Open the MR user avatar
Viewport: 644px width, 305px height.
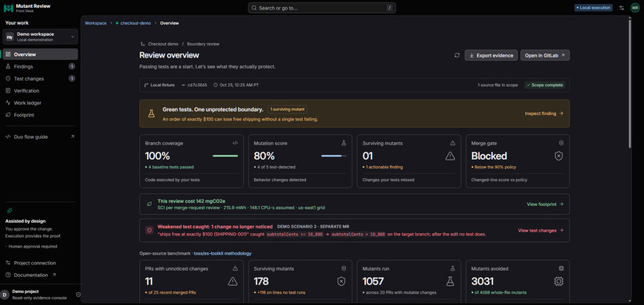[635, 8]
